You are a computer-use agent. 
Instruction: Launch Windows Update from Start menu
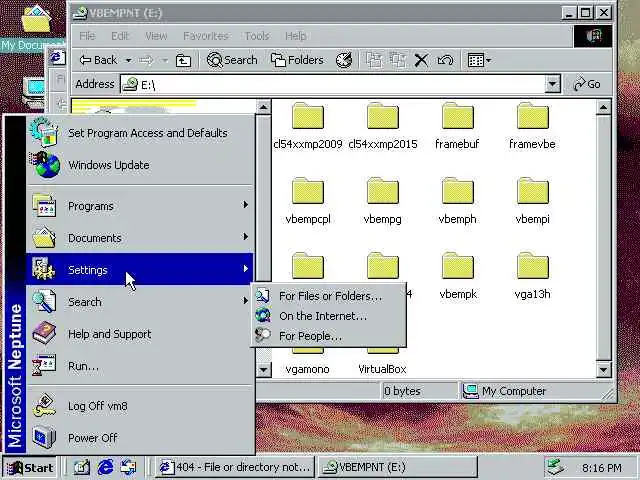[140, 165]
